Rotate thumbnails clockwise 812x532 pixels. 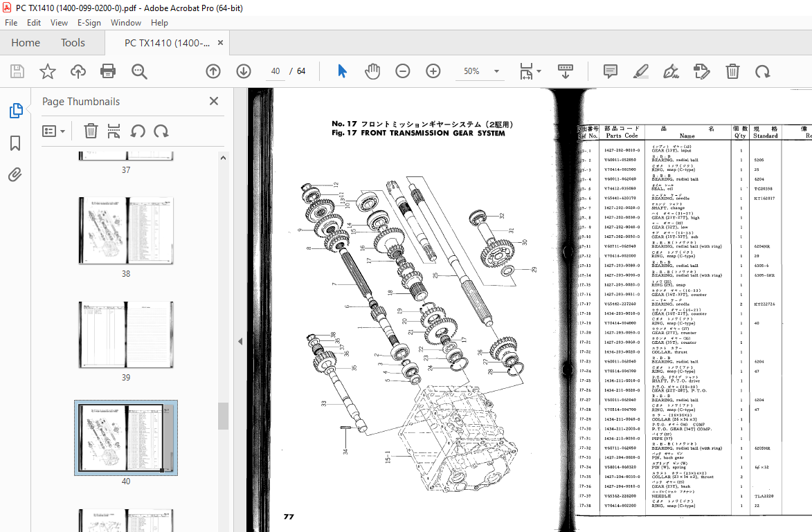pyautogui.click(x=161, y=131)
